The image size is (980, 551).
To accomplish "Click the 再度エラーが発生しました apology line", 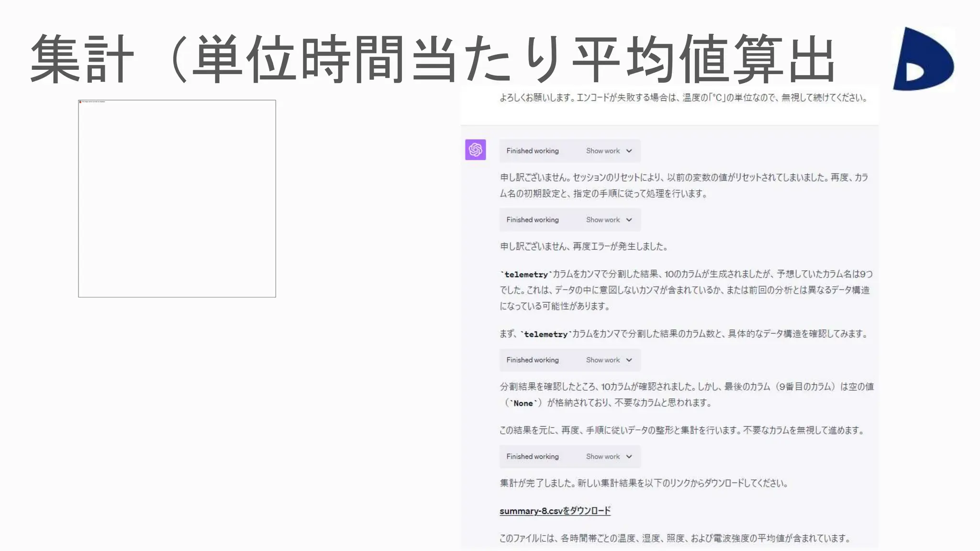I will (x=583, y=247).
